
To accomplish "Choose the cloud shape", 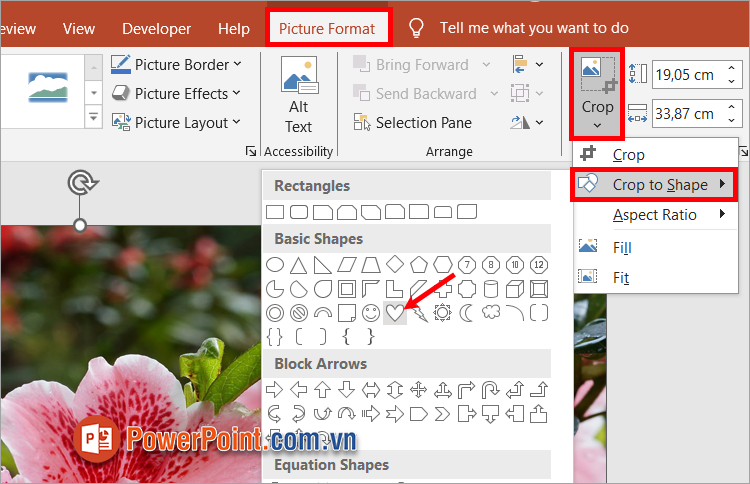I will [491, 313].
